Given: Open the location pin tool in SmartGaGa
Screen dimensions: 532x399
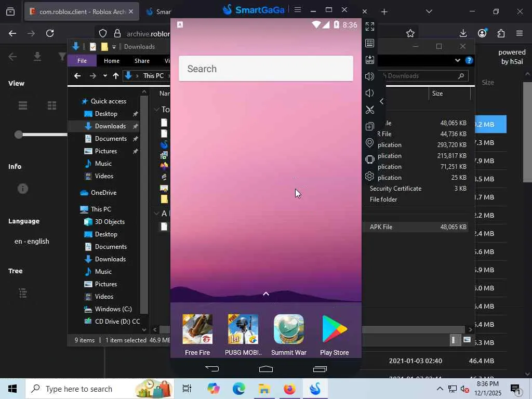Looking at the screenshot, I should (x=369, y=143).
